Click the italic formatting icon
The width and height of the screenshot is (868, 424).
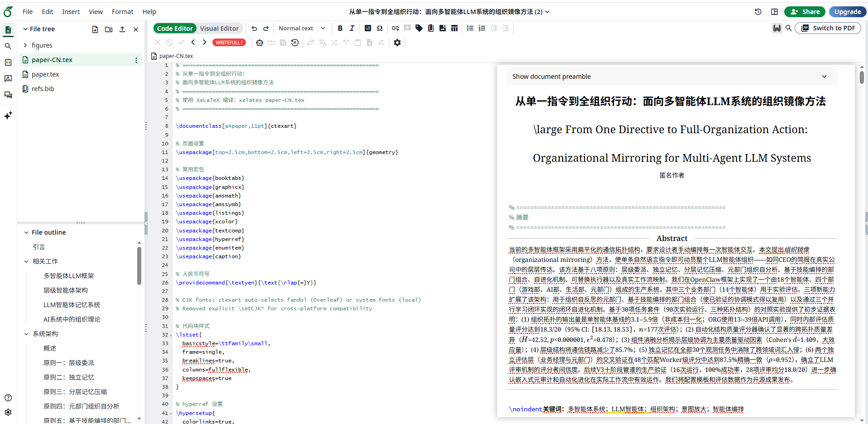coord(352,28)
